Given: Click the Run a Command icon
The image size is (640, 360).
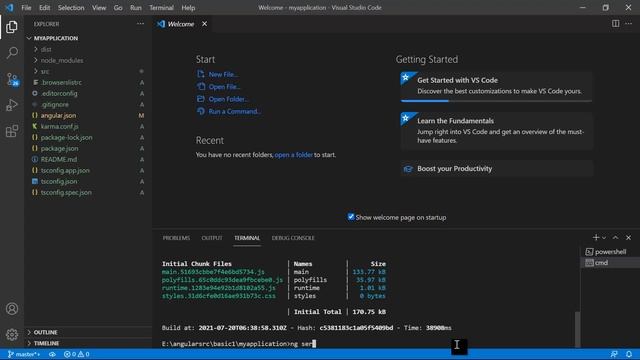Looking at the screenshot, I should 201,111.
